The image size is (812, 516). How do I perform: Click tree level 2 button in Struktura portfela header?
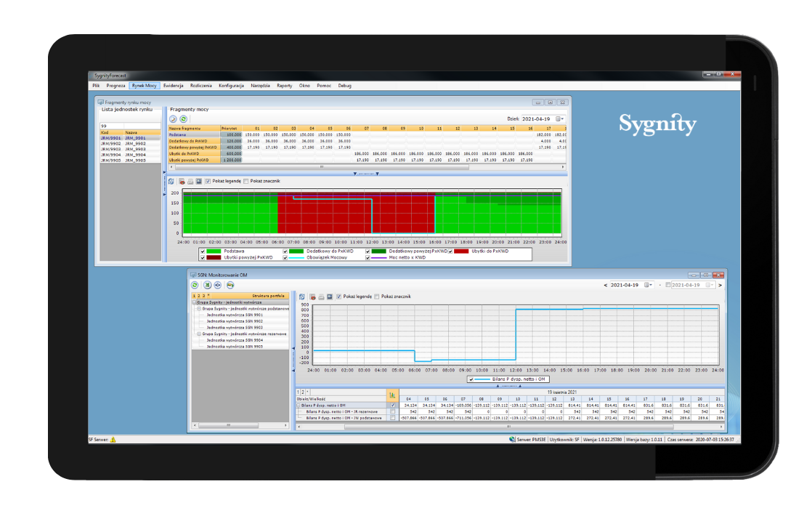tap(199, 296)
